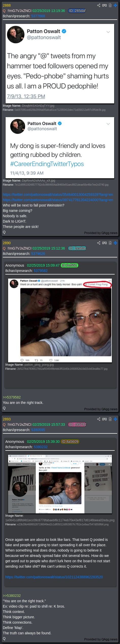Click the ID: 285daf badge

[77, 11]
